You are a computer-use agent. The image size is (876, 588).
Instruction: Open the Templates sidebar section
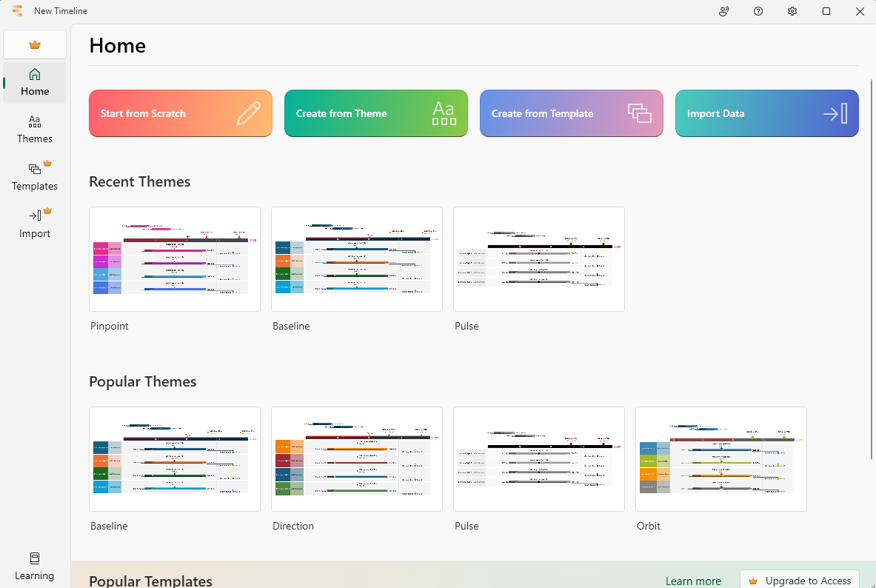point(35,177)
